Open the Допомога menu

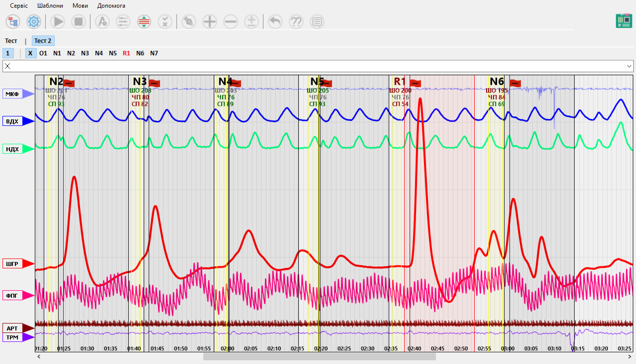tap(111, 5)
